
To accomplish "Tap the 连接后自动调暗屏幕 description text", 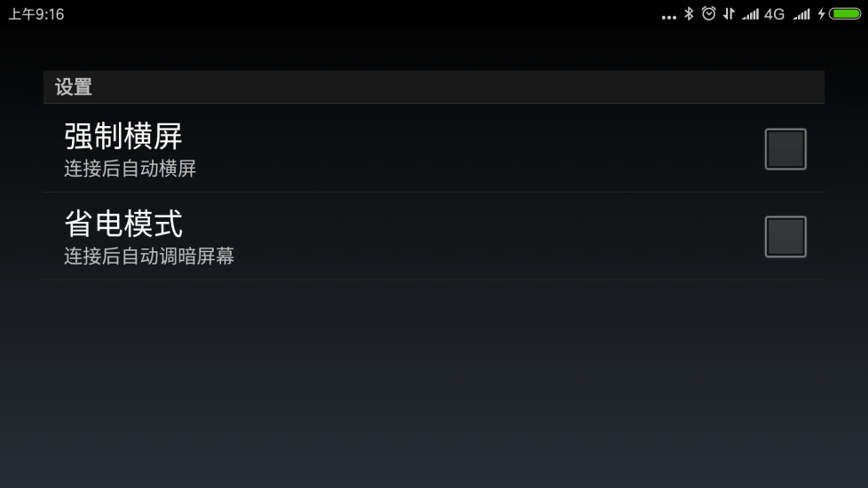I will (x=149, y=256).
